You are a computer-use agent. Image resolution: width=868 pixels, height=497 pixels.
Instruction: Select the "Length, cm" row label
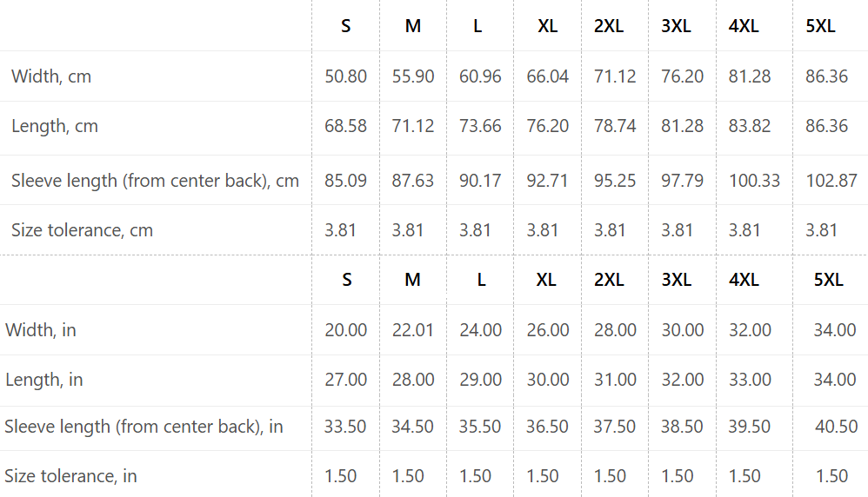click(x=55, y=126)
